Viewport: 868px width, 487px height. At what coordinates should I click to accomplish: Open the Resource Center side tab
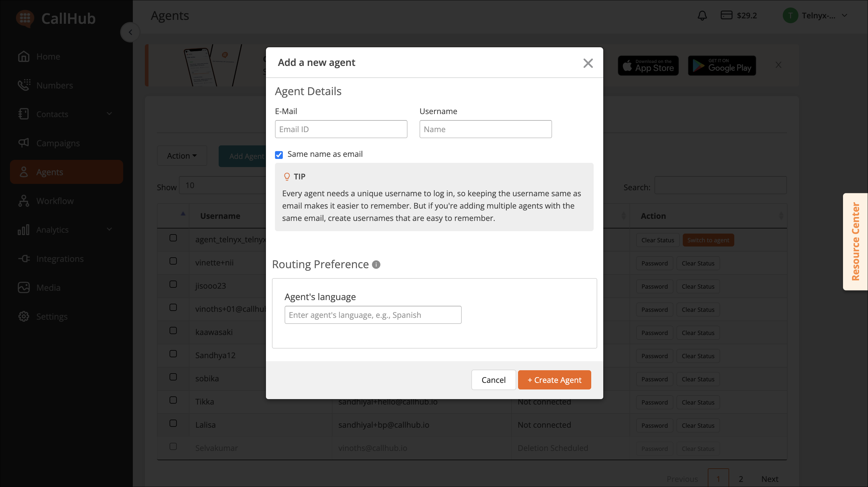(855, 241)
